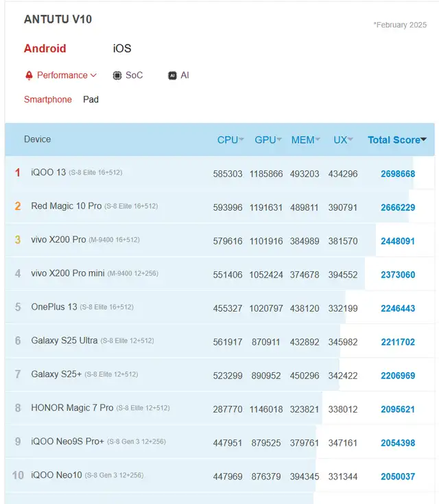Sort by Total Score column
This screenshot has width=439, height=504.
pyautogui.click(x=397, y=140)
